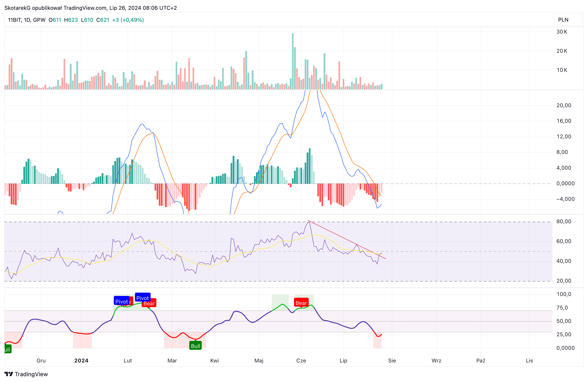Click the Maj month label
The width and height of the screenshot is (588, 382).
point(259,360)
